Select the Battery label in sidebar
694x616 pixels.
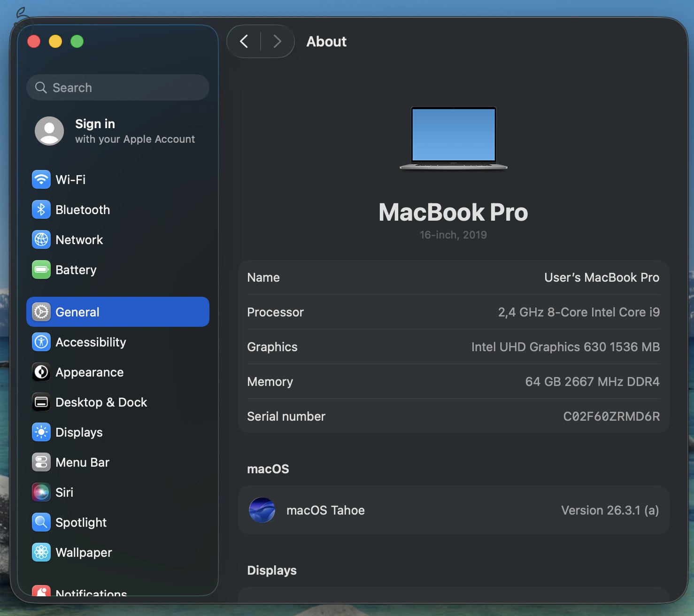click(x=76, y=269)
